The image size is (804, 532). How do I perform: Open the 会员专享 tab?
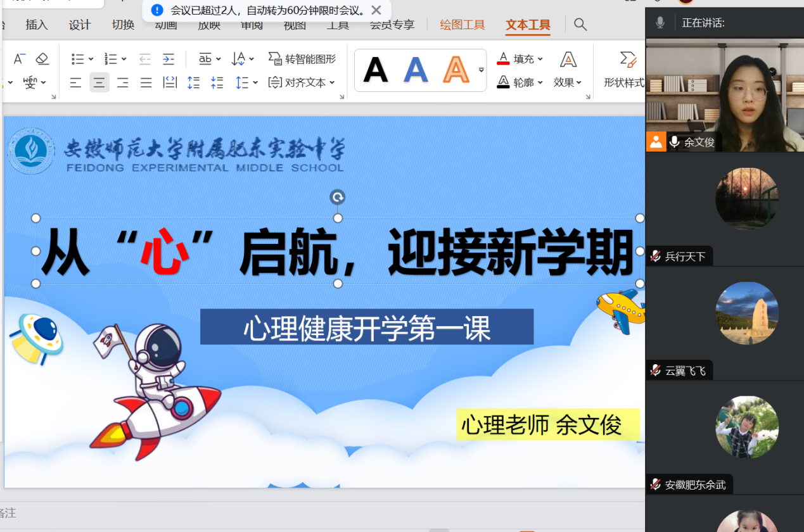click(392, 25)
